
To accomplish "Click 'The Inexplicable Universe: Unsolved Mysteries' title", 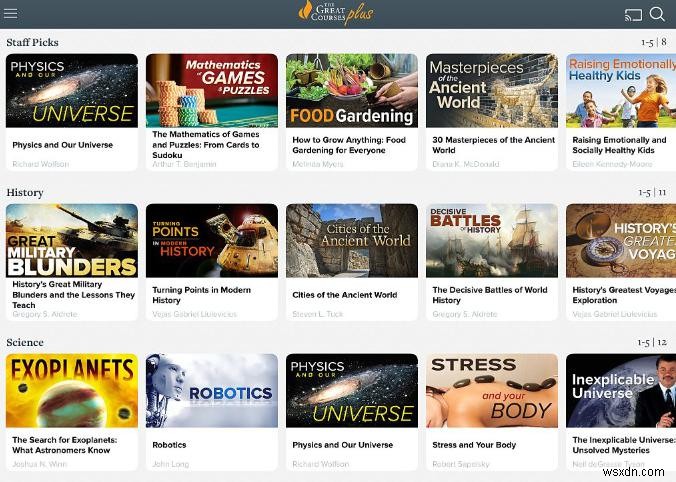I will point(624,445).
